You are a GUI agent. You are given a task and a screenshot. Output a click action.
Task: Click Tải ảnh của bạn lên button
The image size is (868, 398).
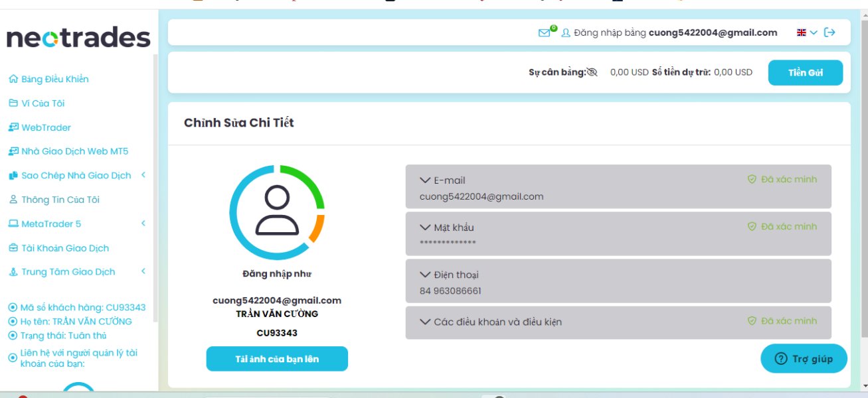click(277, 359)
